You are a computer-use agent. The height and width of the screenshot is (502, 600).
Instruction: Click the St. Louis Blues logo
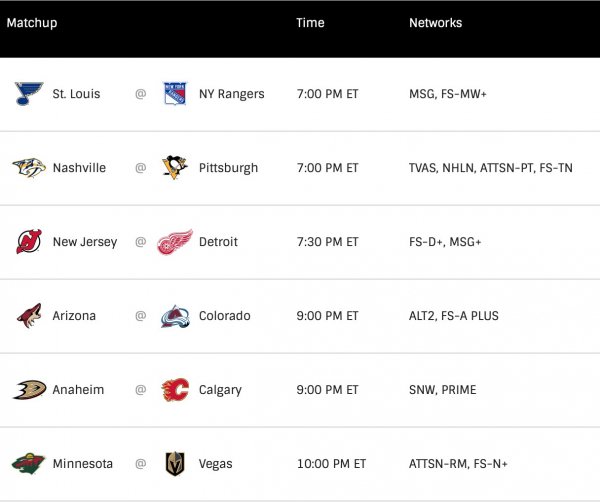29,94
